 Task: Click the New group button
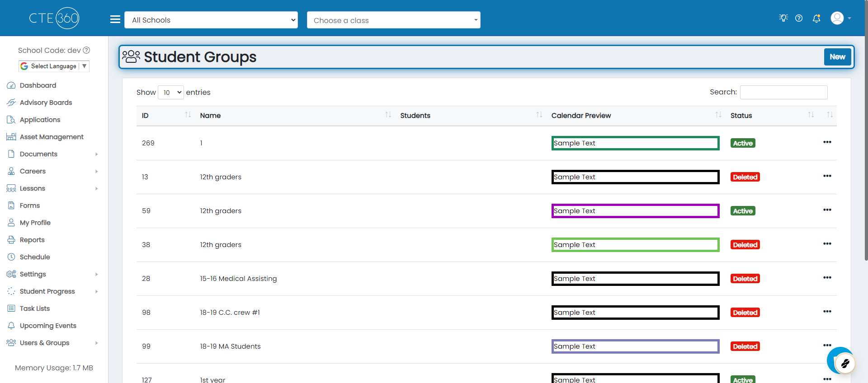[837, 57]
